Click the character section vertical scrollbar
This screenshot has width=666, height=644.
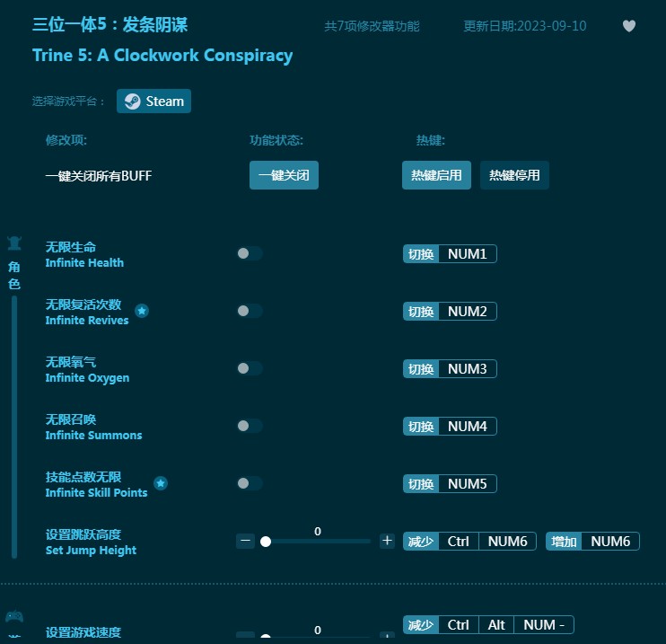click(x=14, y=427)
